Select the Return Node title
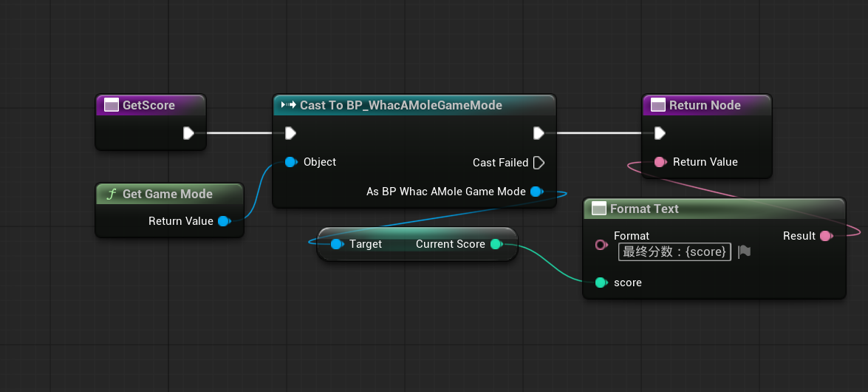This screenshot has height=392, width=868. [705, 105]
